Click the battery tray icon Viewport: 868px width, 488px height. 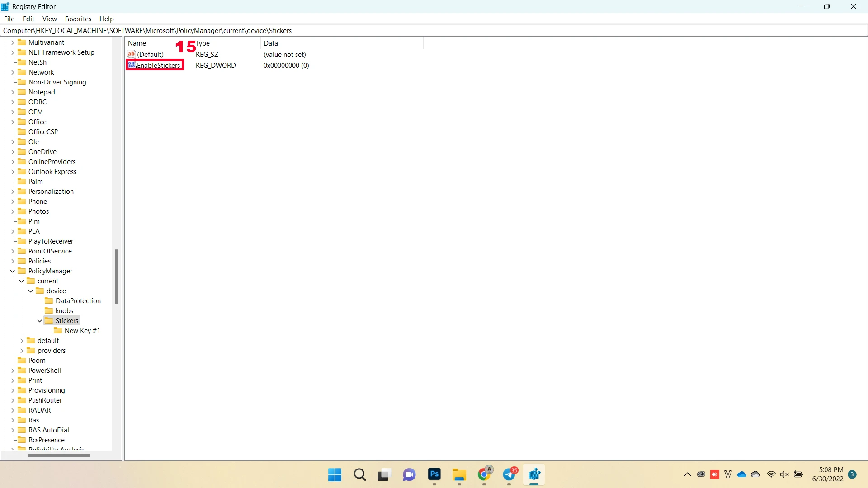(x=799, y=474)
